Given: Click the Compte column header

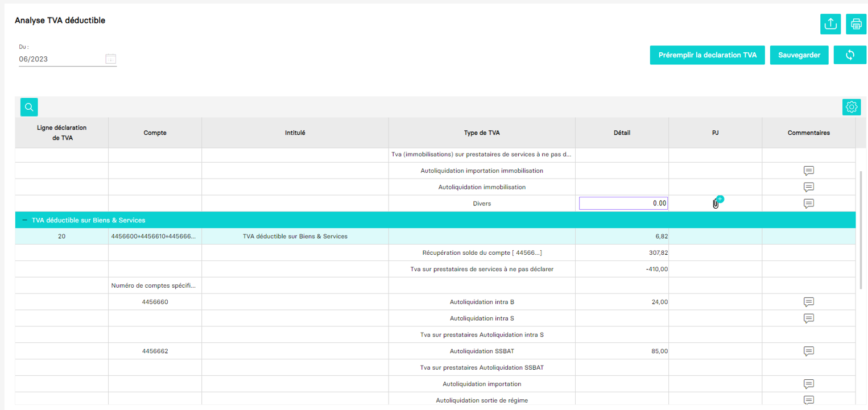Looking at the screenshot, I should [155, 132].
